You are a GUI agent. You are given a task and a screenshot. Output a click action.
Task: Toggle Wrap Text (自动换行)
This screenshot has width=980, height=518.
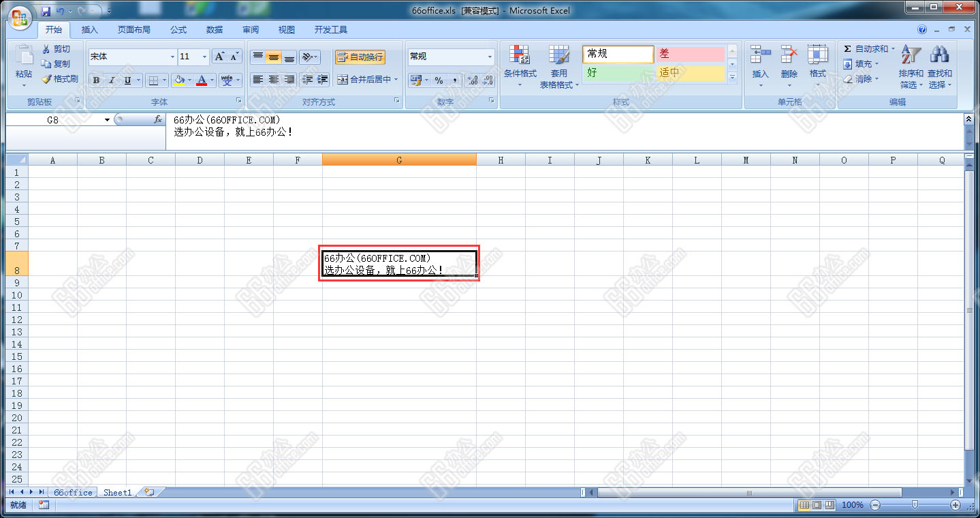coord(360,57)
